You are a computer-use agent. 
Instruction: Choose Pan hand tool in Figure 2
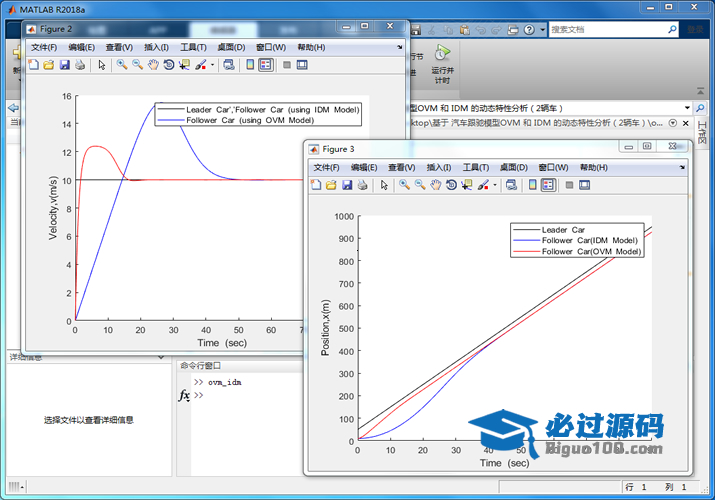click(x=153, y=65)
